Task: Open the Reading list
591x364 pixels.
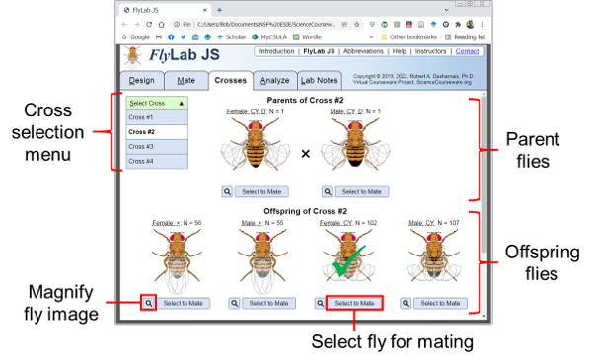Action: tap(465, 37)
